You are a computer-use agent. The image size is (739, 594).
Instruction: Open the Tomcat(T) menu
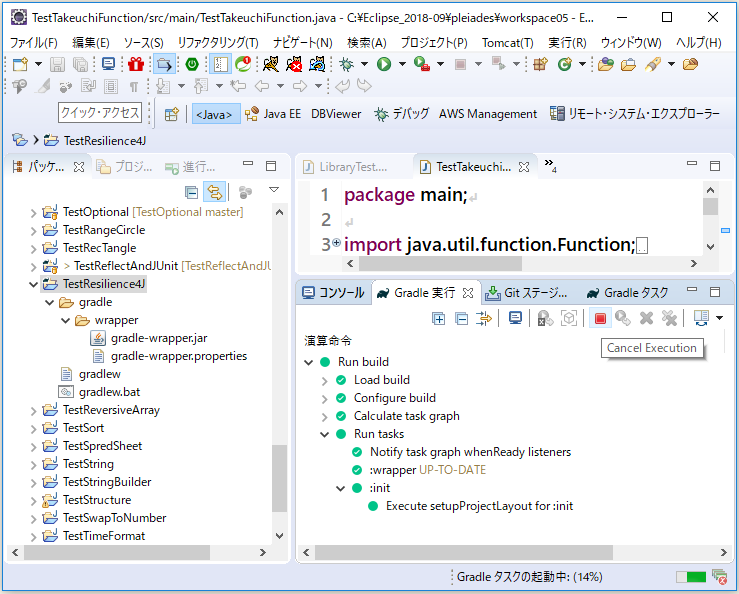tap(508, 43)
